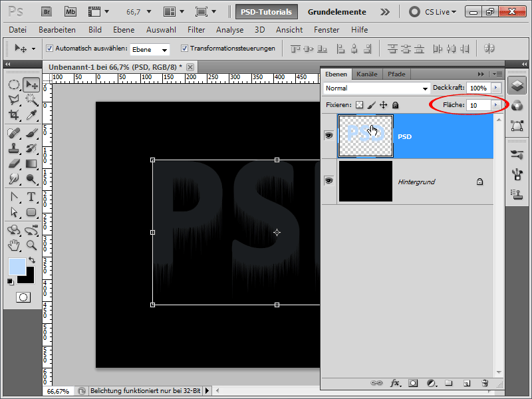Switch to the Pfade tab
The width and height of the screenshot is (532, 399).
pyautogui.click(x=396, y=74)
